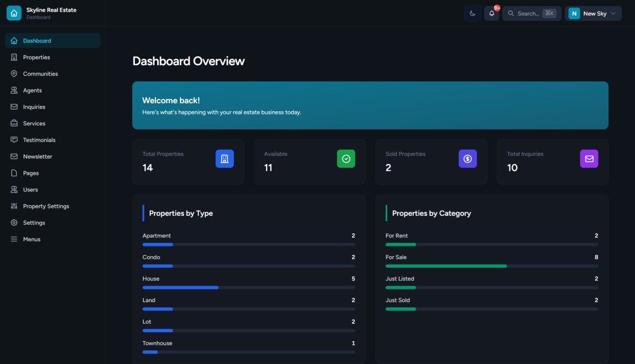
Task: Click the Properties by Type heading
Action: pos(181,213)
